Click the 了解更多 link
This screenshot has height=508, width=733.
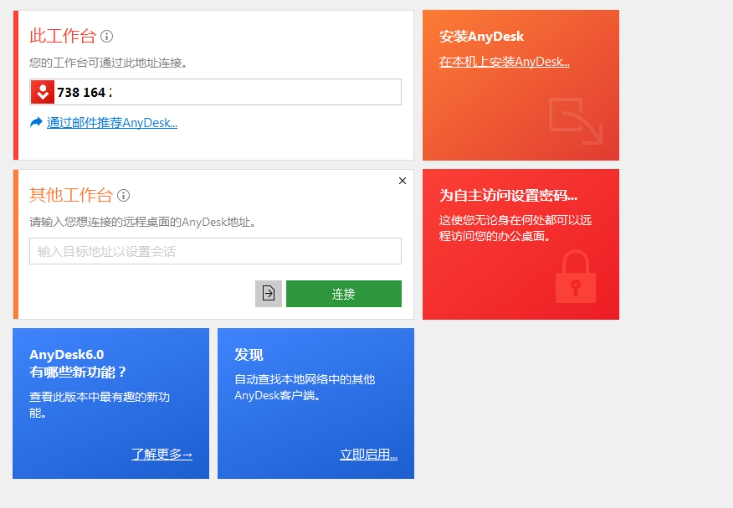(162, 454)
